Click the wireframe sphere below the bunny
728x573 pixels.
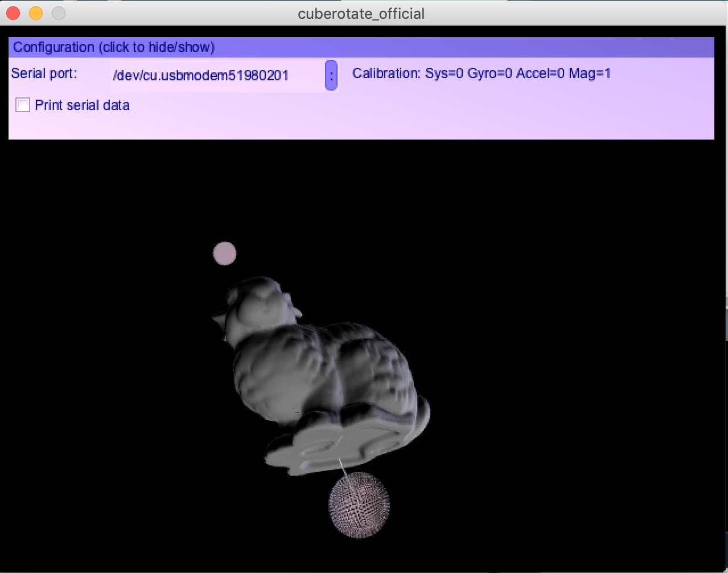359,505
